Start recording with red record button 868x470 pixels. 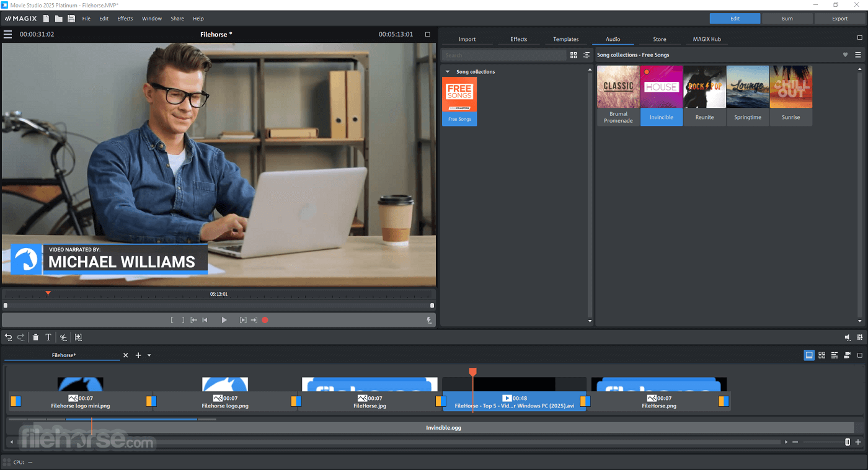tap(265, 320)
